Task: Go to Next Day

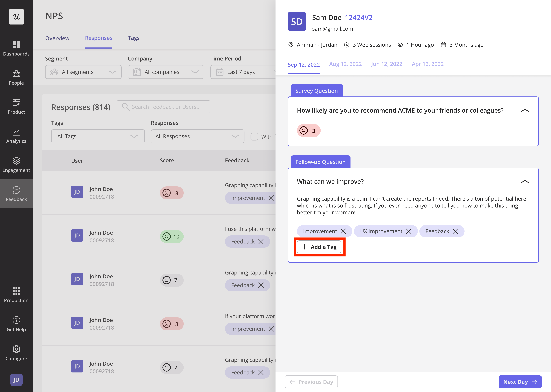Action: pyautogui.click(x=520, y=382)
